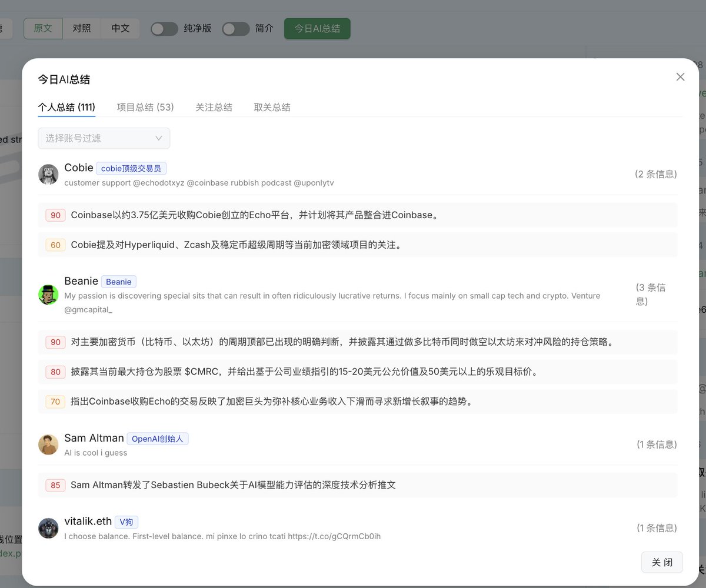Open summary about 比特币、以太坊周期顶部
Viewport: 706px width, 588px height.
[358, 342]
